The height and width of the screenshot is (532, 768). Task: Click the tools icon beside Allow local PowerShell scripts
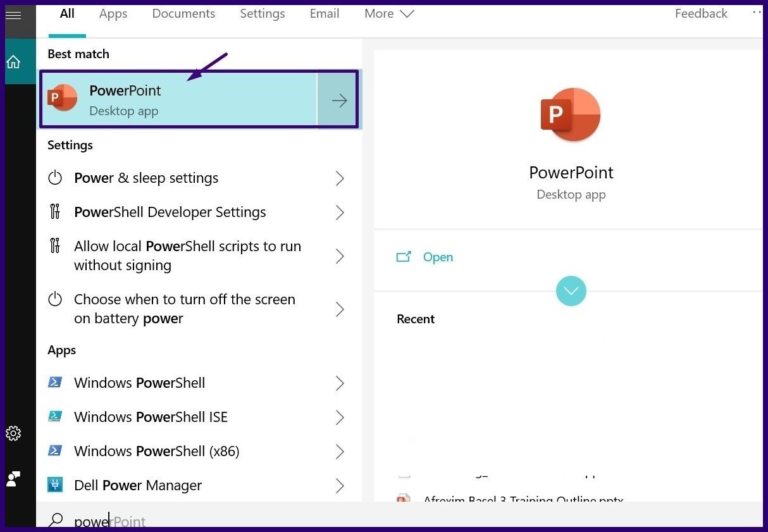coord(55,246)
